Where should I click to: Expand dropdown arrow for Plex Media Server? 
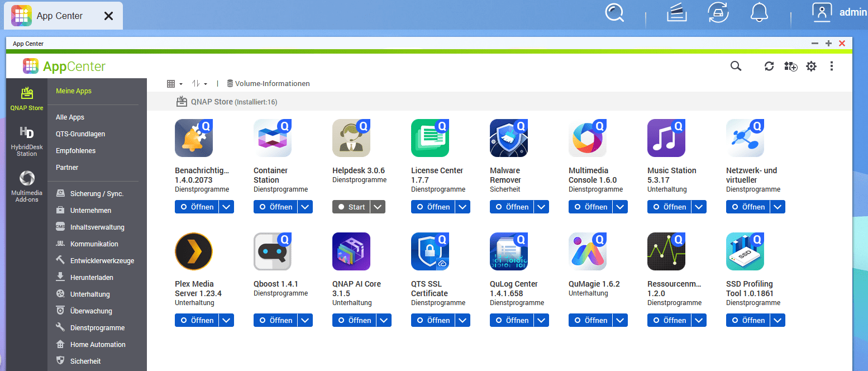click(226, 320)
